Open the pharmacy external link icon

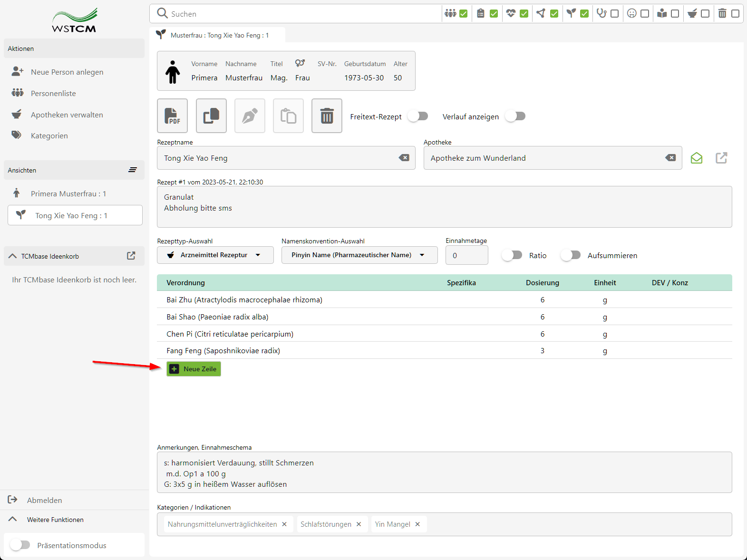pos(721,158)
